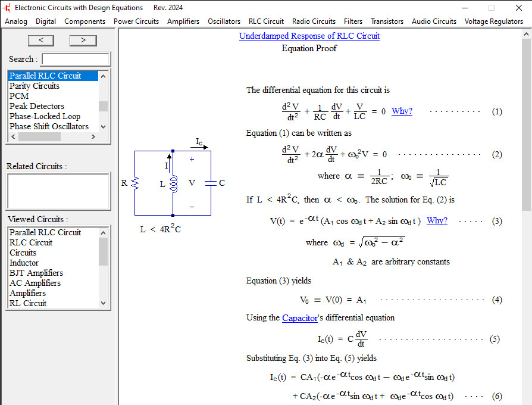
Task: Click the main content vertical scrollbar thumb
Action: 526,124
